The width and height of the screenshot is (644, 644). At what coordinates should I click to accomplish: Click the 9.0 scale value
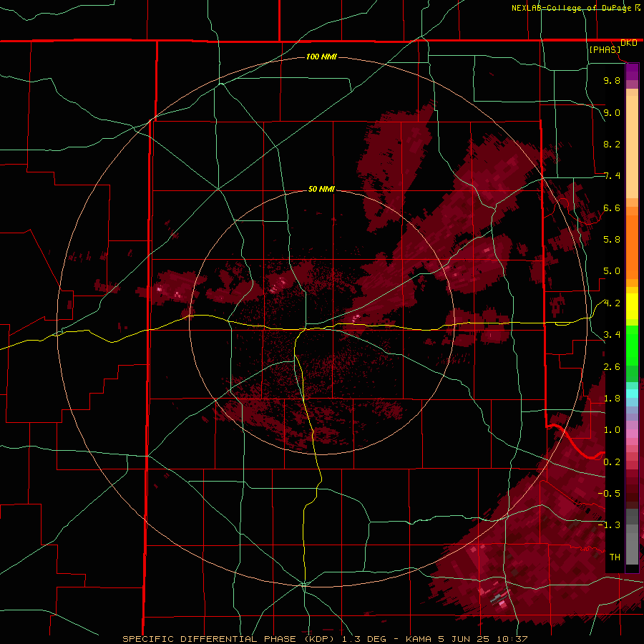point(612,112)
